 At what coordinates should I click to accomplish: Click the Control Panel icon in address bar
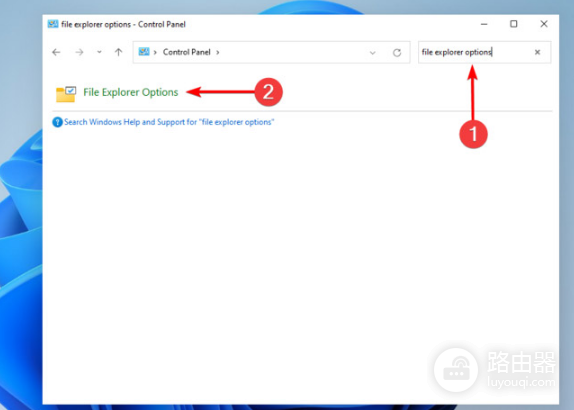coord(144,52)
